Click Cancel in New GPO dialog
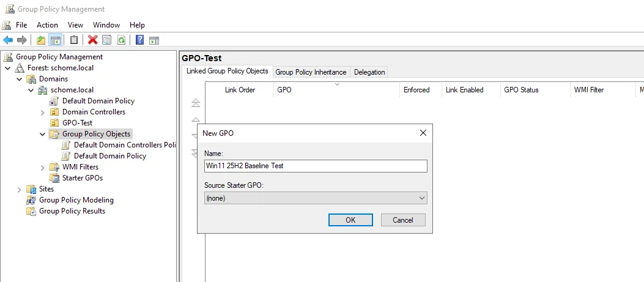644x282 pixels. pos(403,220)
